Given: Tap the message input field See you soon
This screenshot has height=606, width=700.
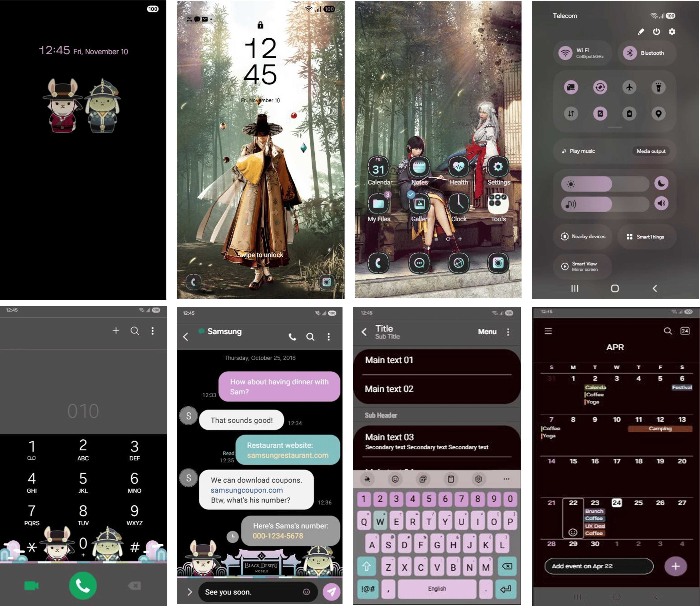Looking at the screenshot, I should click(258, 592).
